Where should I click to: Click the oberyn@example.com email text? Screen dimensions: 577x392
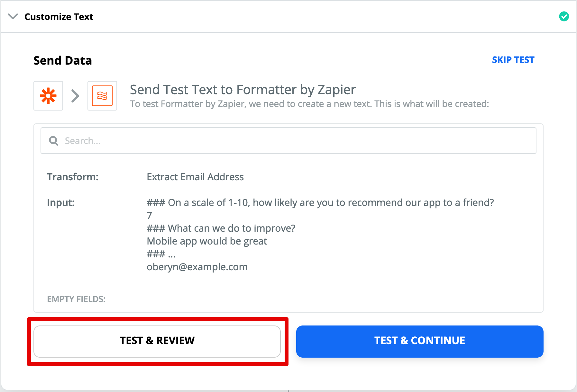(197, 267)
